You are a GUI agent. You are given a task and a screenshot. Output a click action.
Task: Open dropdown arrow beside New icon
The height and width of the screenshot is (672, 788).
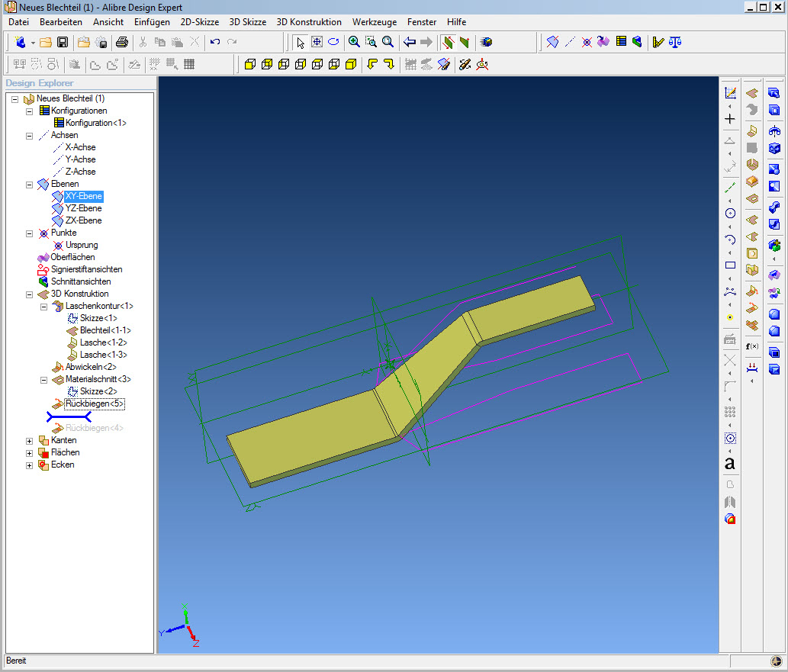click(33, 43)
